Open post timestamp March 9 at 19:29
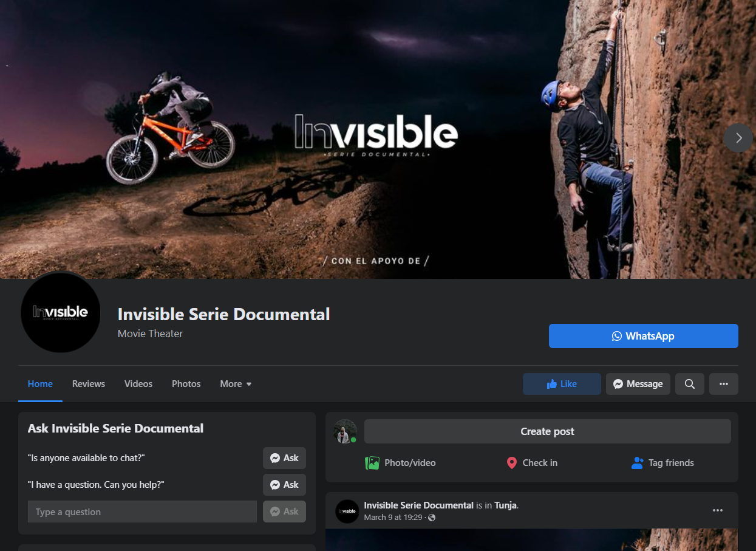The image size is (756, 551). (392, 518)
